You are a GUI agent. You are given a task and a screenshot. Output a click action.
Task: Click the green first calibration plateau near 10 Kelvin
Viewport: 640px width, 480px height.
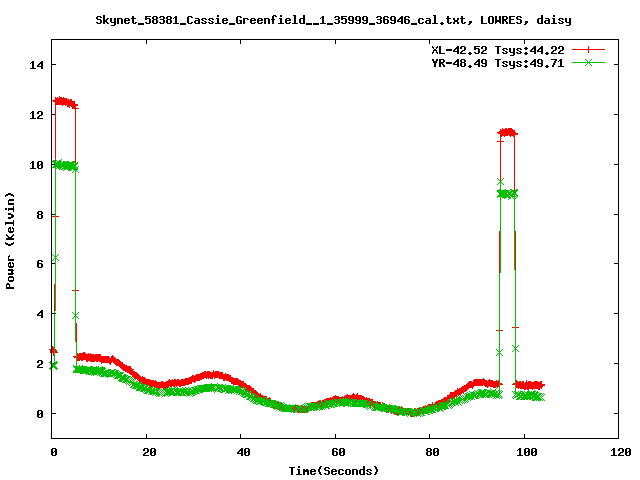tap(65, 166)
